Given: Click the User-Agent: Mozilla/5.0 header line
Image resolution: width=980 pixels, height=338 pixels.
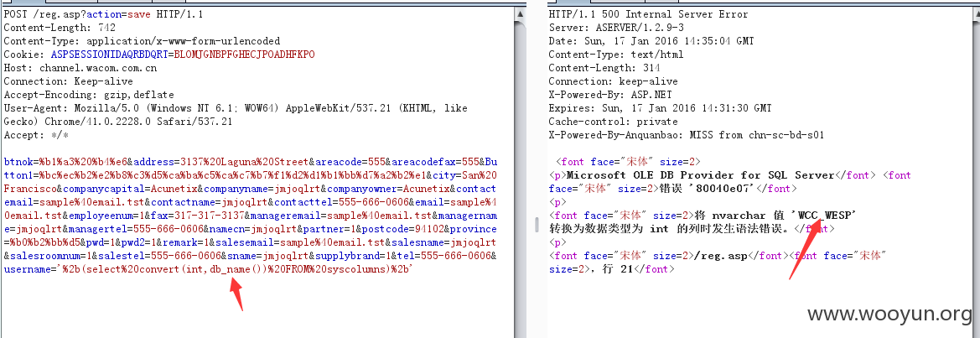Looking at the screenshot, I should point(236,108).
